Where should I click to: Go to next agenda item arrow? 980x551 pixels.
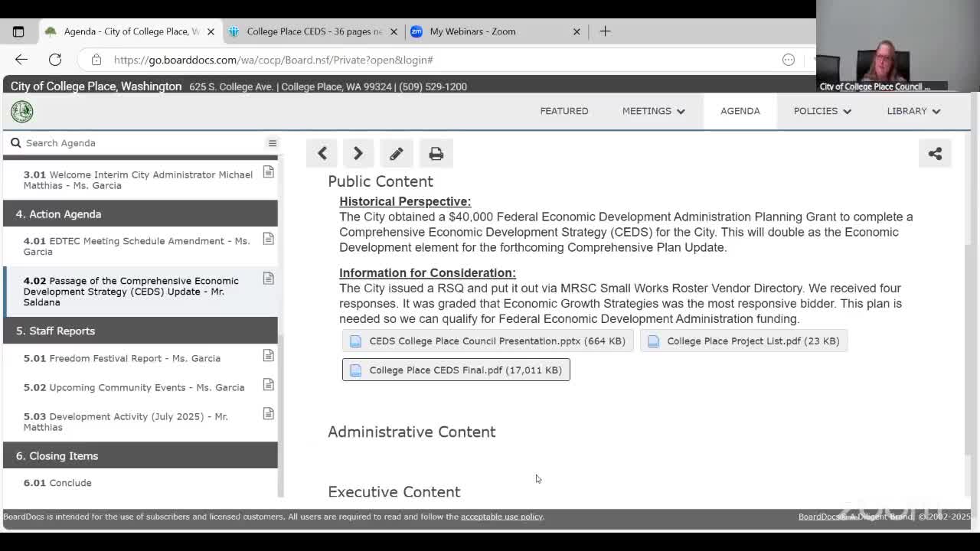point(358,154)
